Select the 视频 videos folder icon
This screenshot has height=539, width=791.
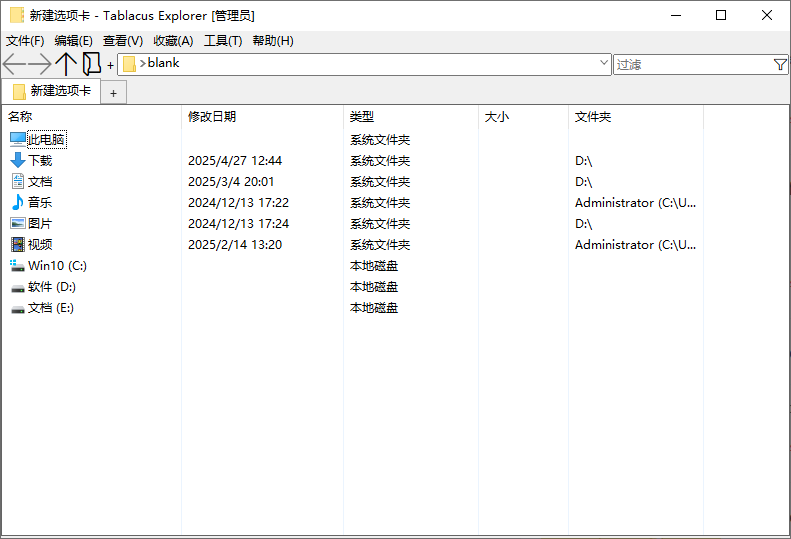point(18,245)
